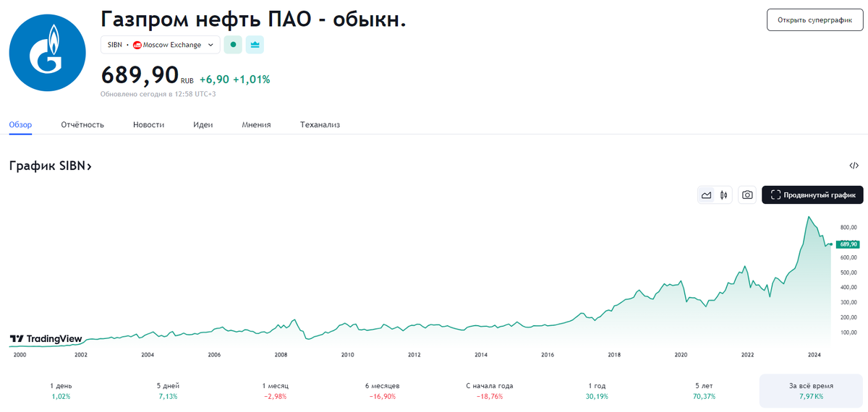
Task: Select the area chart type icon
Action: coord(707,195)
